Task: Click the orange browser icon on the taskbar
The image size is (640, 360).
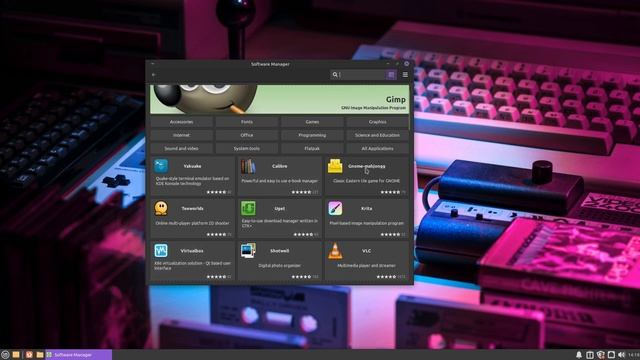Action: (29, 355)
